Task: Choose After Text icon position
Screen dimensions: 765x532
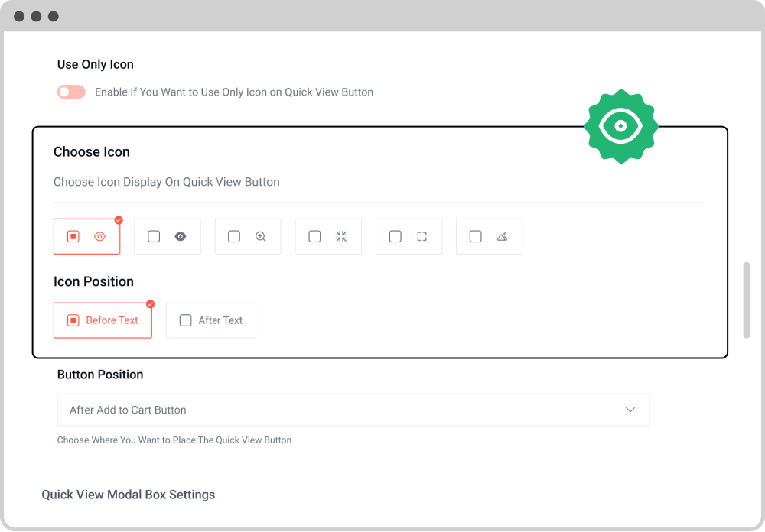Action: [210, 320]
